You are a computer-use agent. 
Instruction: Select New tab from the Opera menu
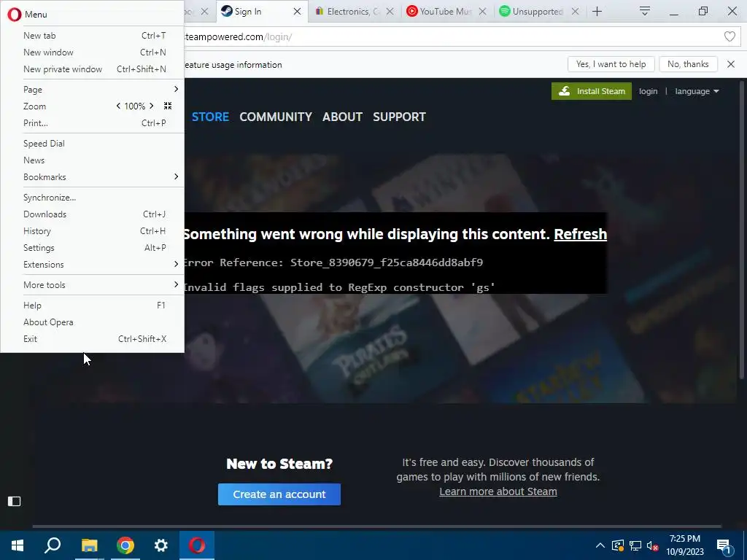(x=93, y=35)
